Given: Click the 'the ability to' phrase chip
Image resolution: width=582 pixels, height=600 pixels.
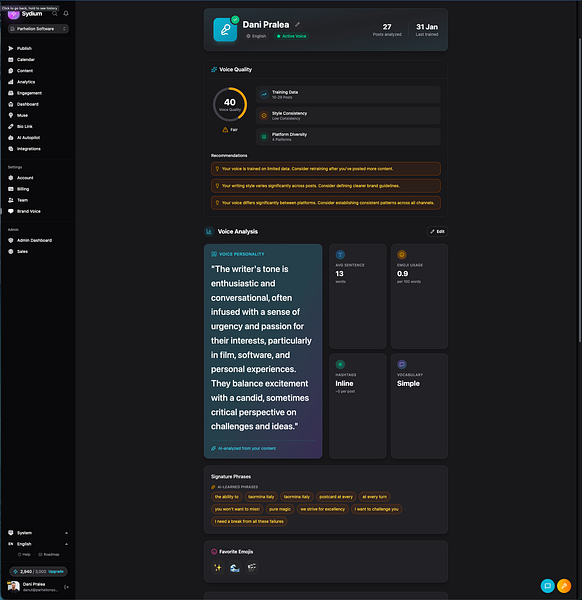Looking at the screenshot, I should point(227,497).
